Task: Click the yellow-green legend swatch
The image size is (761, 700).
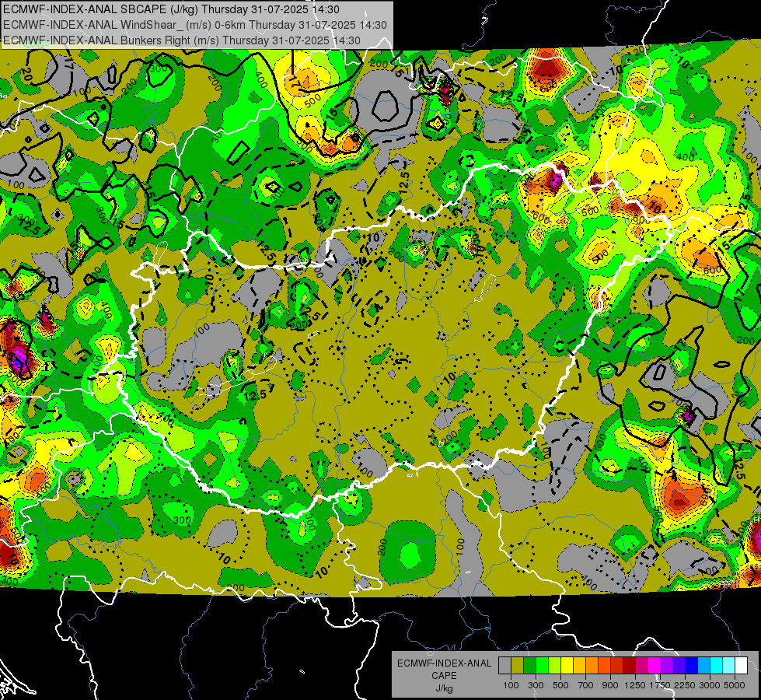Action: (554, 666)
